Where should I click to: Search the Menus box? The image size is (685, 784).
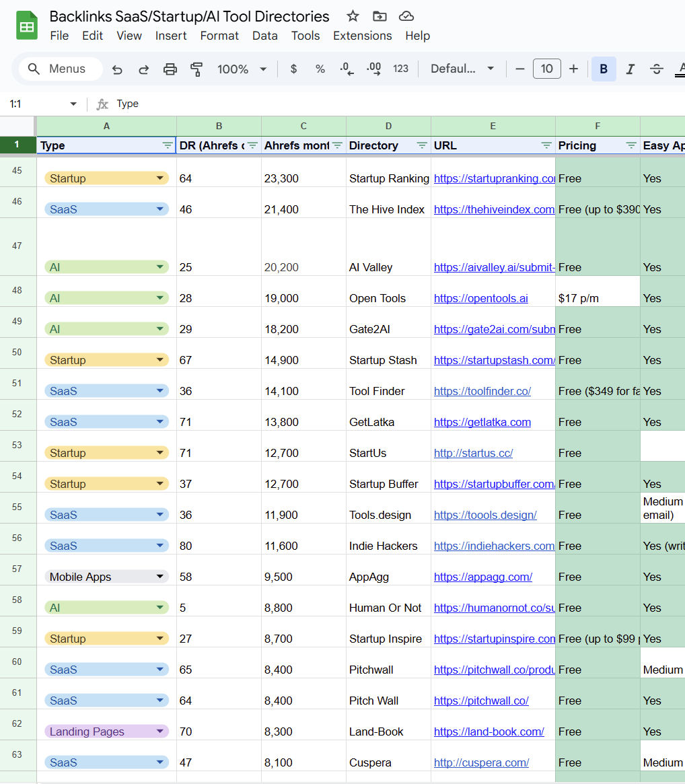click(61, 69)
